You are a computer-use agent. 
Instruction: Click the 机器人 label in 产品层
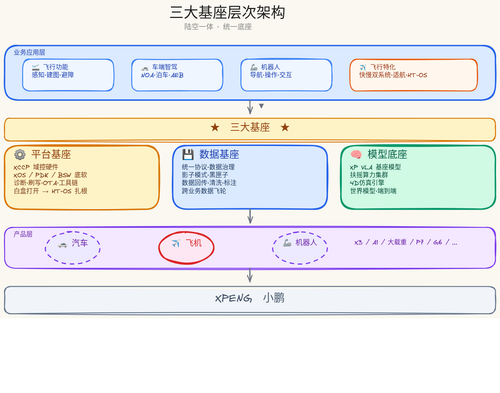coord(306,242)
